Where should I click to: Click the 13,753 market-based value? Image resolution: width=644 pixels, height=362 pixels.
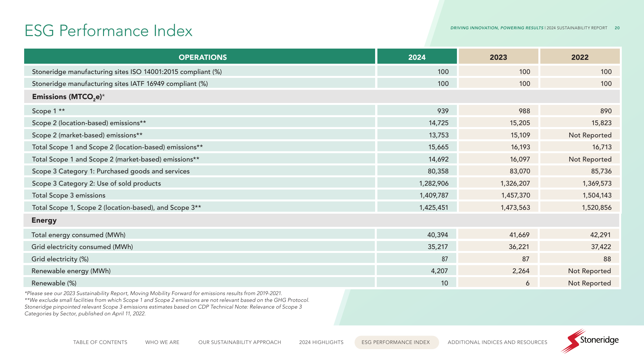pyautogui.click(x=438, y=135)
